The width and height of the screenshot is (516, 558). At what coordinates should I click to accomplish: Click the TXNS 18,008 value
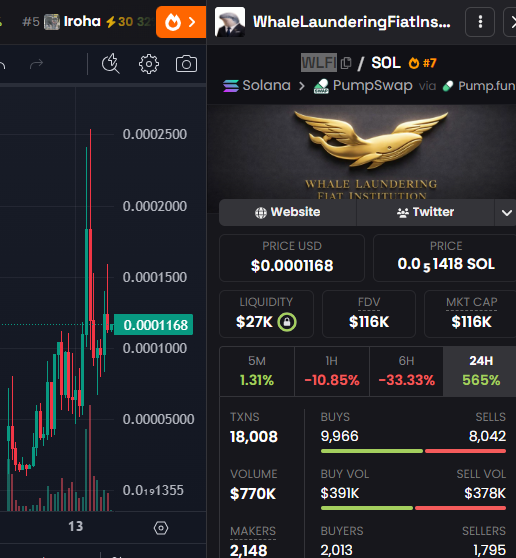pos(254,437)
